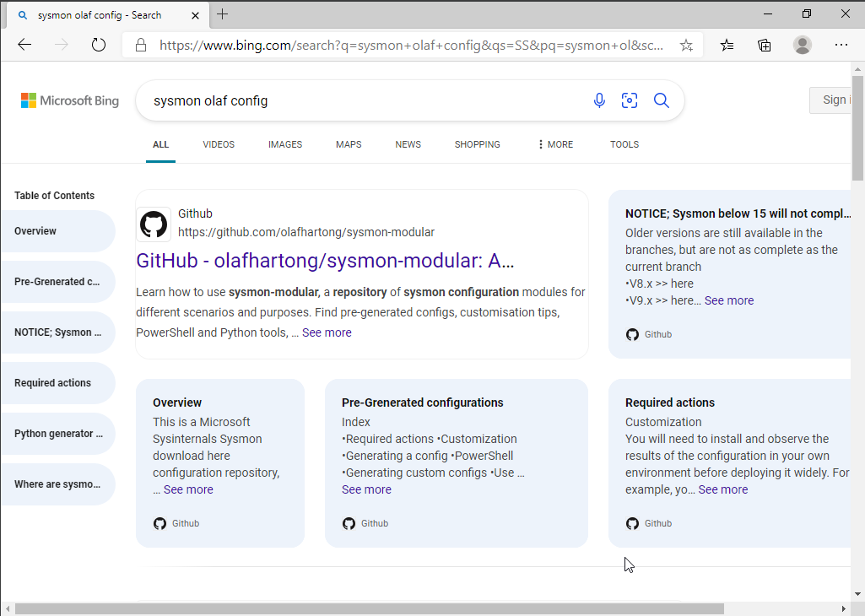
Task: Expand the More search categories menu
Action: pyautogui.click(x=555, y=144)
